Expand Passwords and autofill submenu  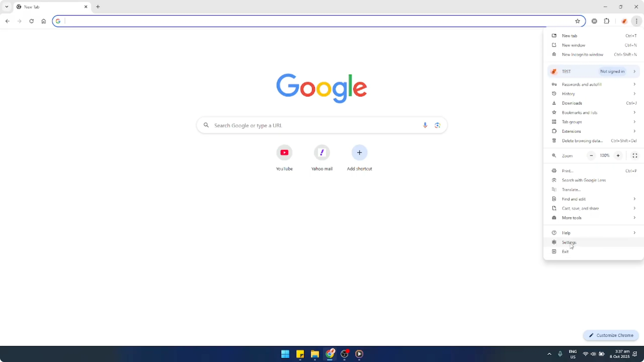pos(594,84)
